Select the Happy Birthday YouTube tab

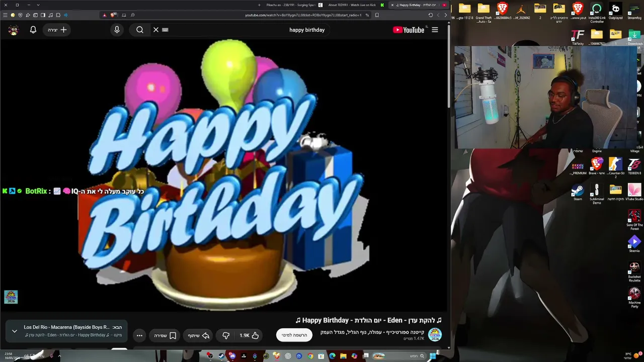click(418, 5)
